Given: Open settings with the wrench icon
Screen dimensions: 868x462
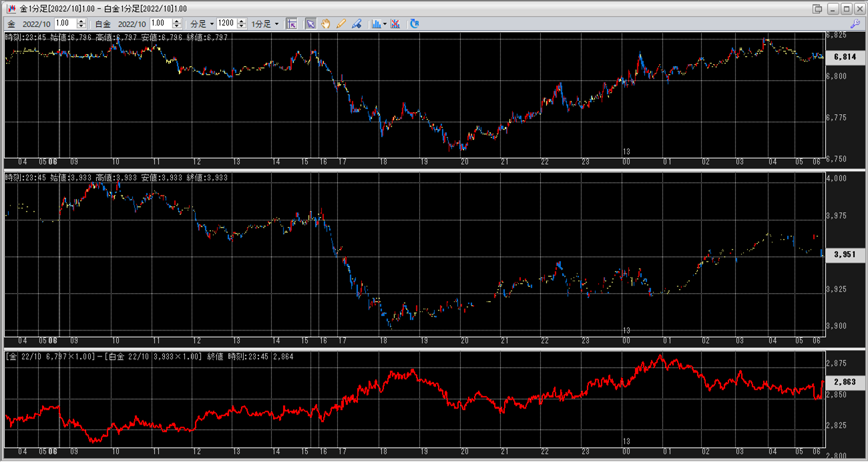Looking at the screenshot, I should pyautogui.click(x=855, y=23).
